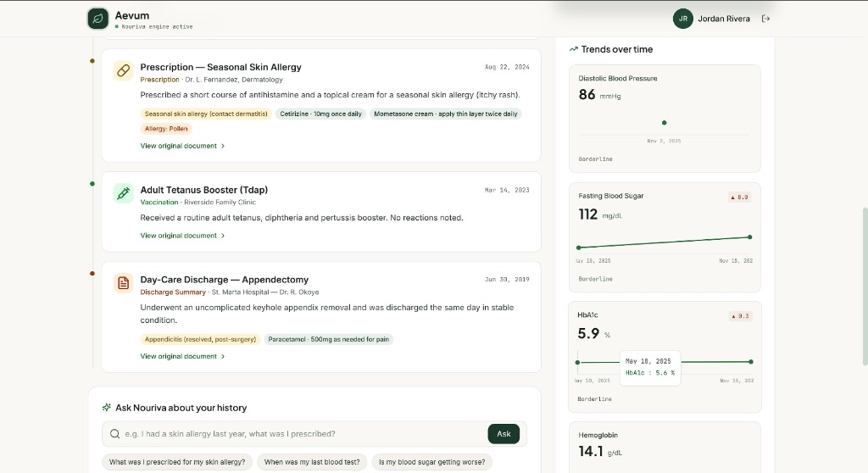Click the Adult Tetanus Booster (Tdap) title
This screenshot has height=473, width=868.
[203, 189]
